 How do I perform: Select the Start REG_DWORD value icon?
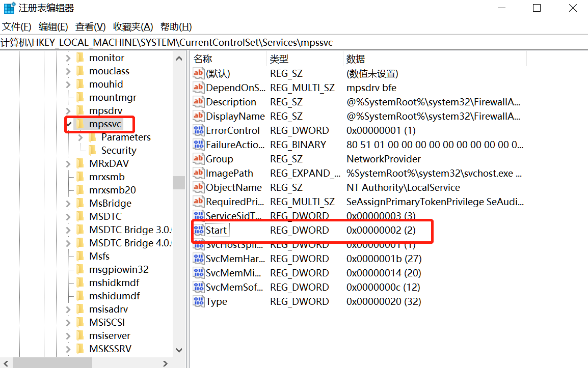coord(199,230)
